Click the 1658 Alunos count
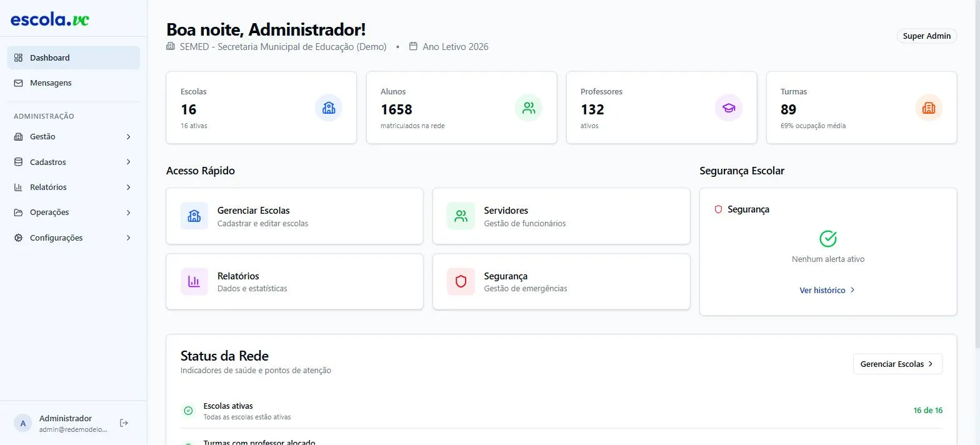980x445 pixels. (x=396, y=109)
